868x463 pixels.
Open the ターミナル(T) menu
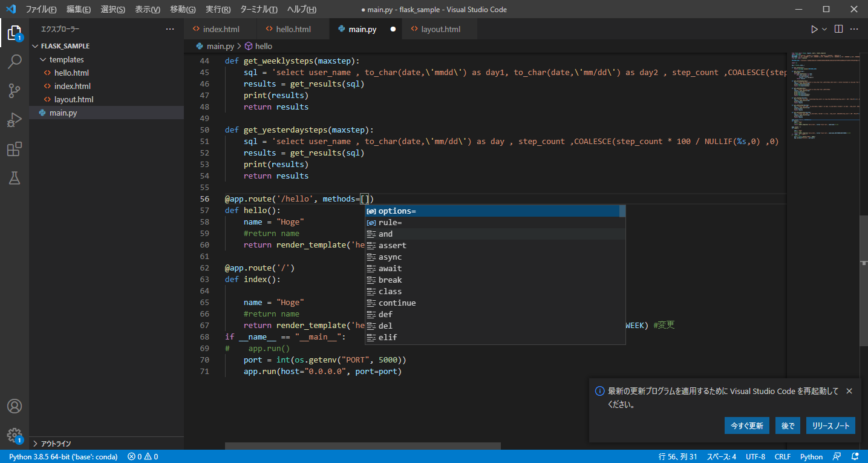pos(258,10)
